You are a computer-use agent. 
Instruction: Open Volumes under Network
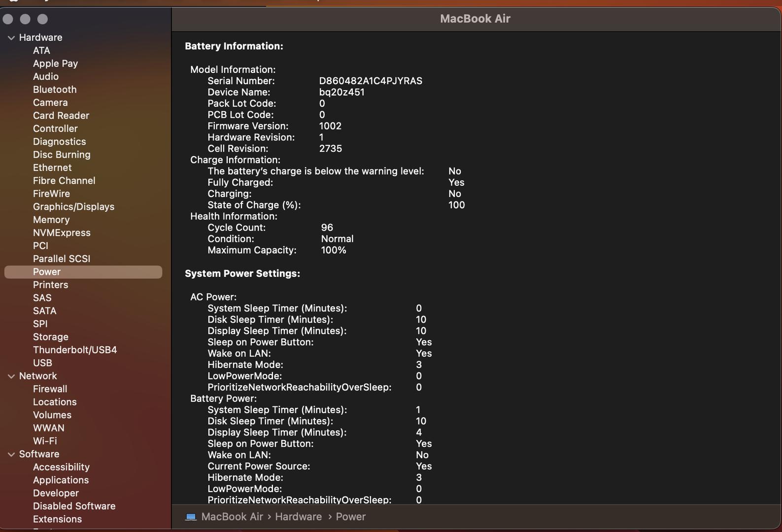(x=52, y=415)
